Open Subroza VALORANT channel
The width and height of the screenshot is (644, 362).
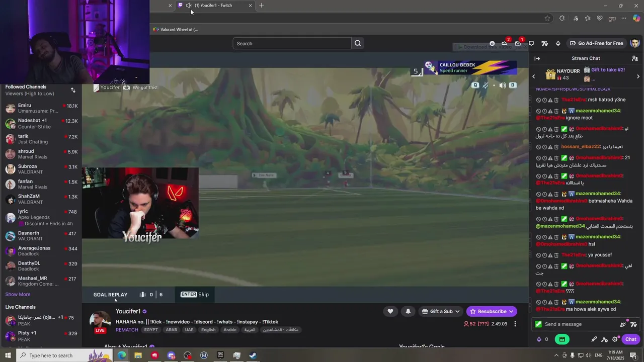[41, 169]
